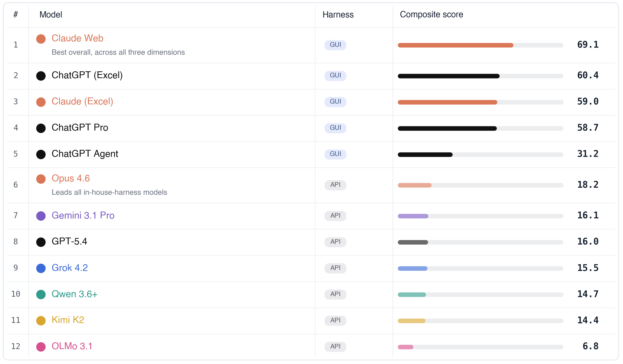623x364 pixels.
Task: Click the GUI badge in the ChatGPT Pro row
Action: (335, 128)
